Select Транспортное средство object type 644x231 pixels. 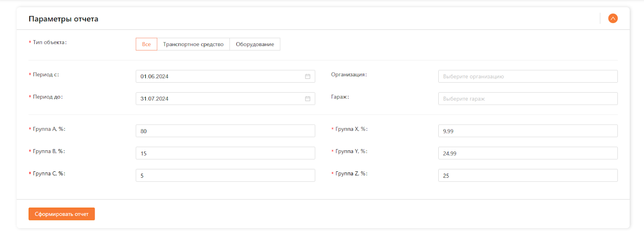(193, 44)
